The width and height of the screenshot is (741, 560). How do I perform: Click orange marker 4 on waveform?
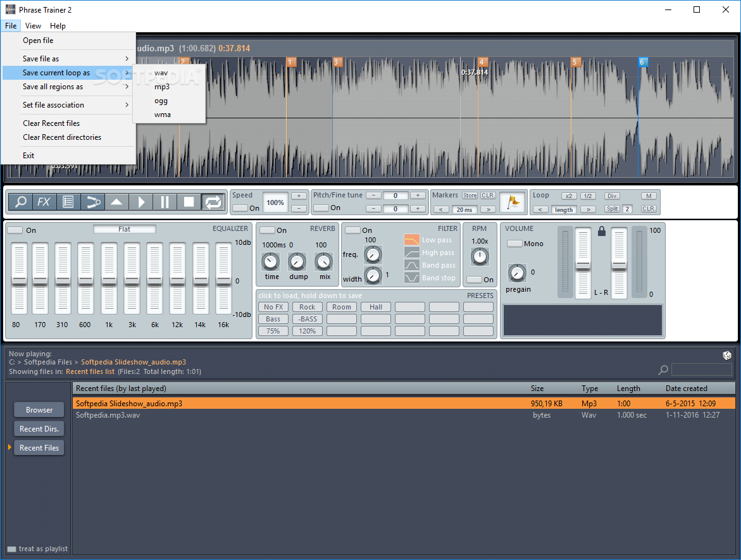(482, 62)
